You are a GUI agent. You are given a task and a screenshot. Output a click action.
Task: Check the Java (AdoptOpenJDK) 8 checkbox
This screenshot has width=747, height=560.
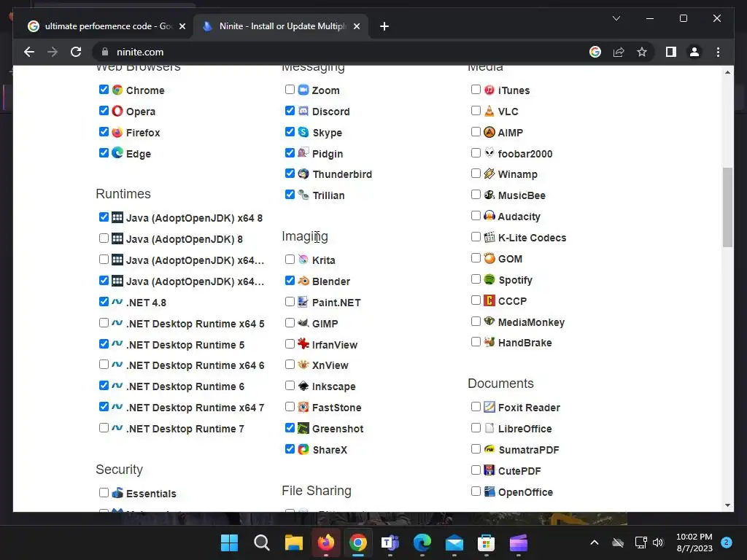click(x=104, y=238)
